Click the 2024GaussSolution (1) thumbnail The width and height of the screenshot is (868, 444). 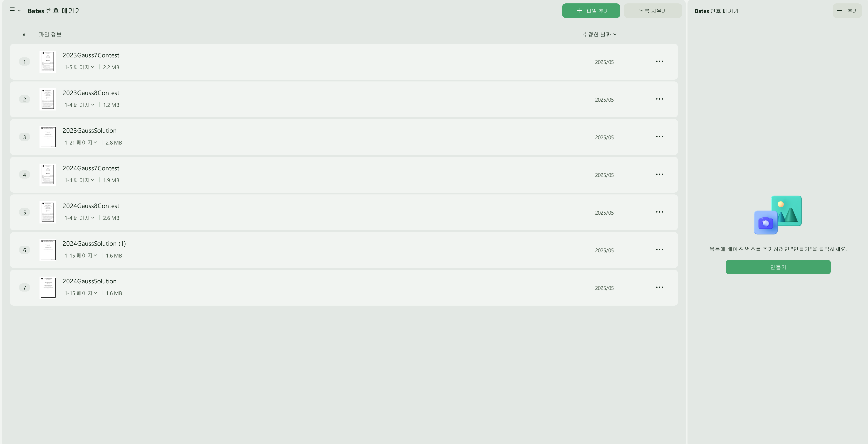[x=48, y=250]
